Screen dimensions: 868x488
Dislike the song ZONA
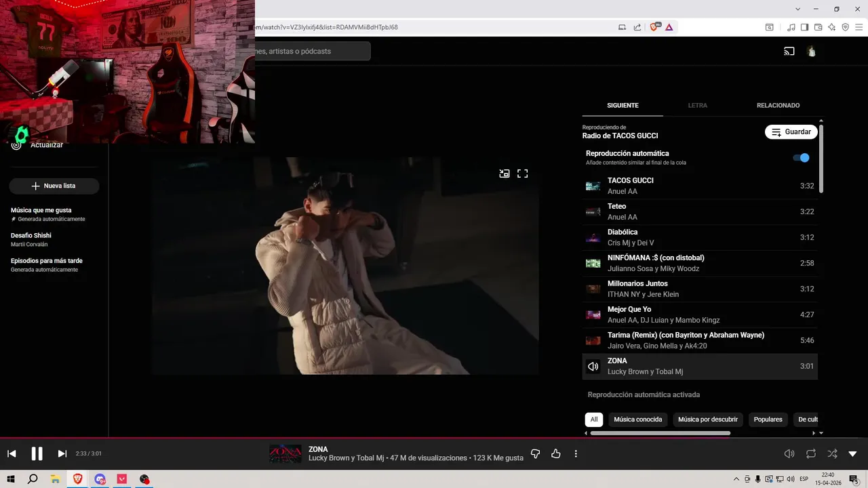pyautogui.click(x=535, y=453)
